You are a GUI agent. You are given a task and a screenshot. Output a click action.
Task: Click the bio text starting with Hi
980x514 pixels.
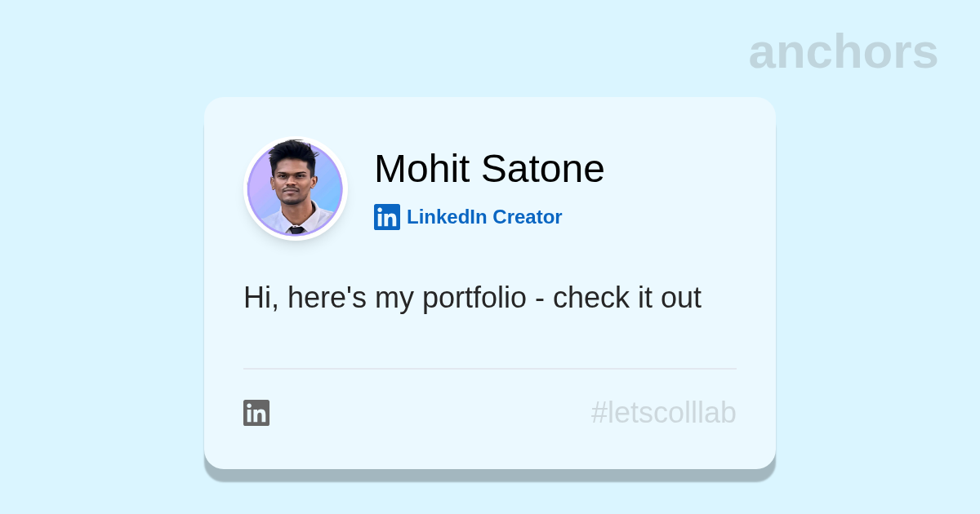point(472,298)
